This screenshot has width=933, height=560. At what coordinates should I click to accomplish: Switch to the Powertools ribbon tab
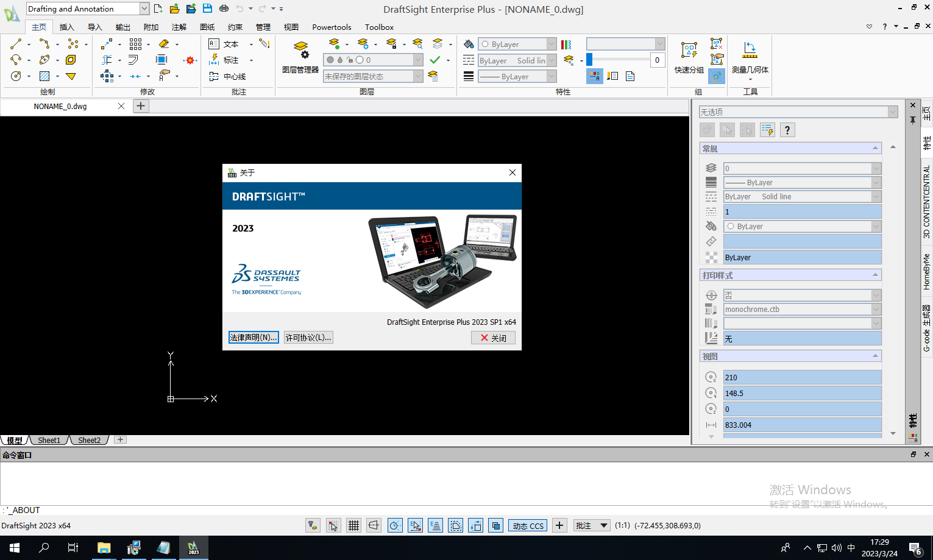(x=332, y=27)
